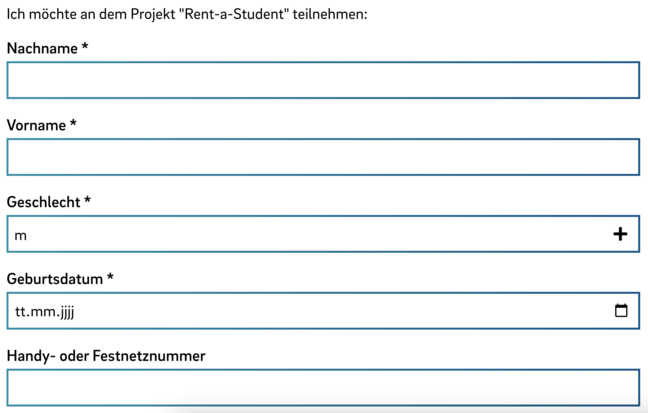
Task: Select the 'm' value shown in Geschlecht
Action: (x=21, y=236)
